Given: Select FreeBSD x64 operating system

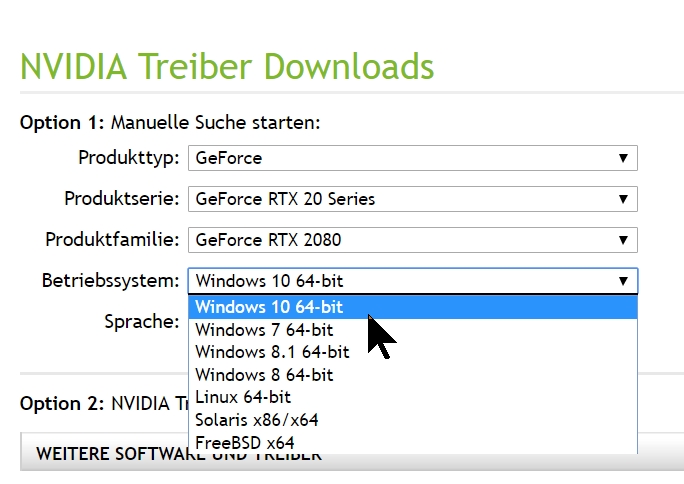Looking at the screenshot, I should tap(413, 443).
